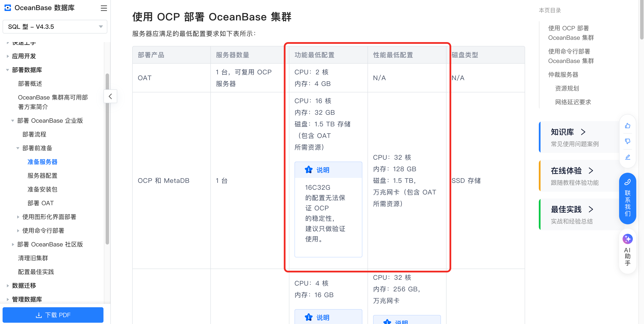Click the thumbs-up like icon

(627, 126)
